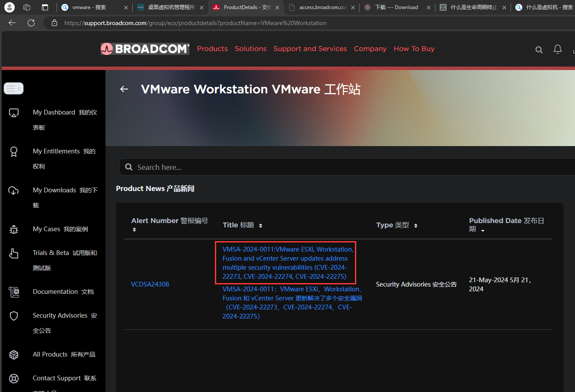Screen dimensions: 575x392
Task: Switch to the 什么是生命周期终止 tab
Action: pos(473,7)
